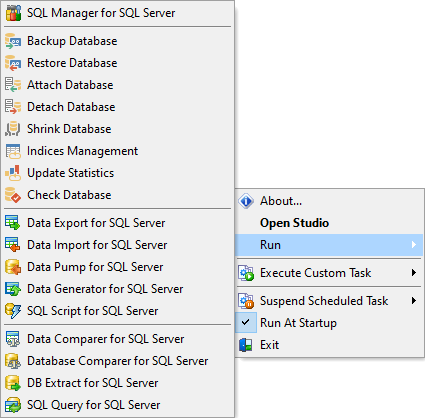This screenshot has height=418, width=425.
Task: Open the About... menu entry
Action: (329, 201)
